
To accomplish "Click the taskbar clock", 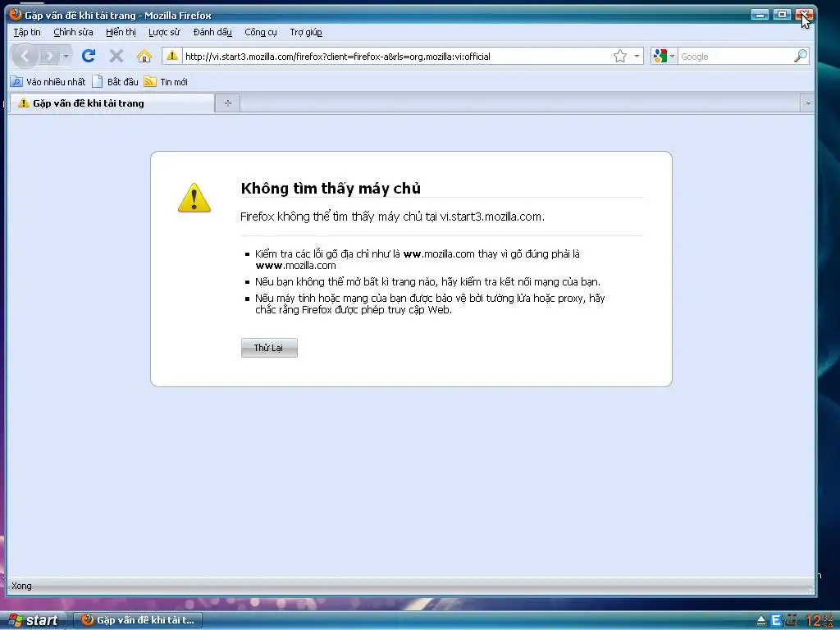I will pyautogui.click(x=819, y=621).
